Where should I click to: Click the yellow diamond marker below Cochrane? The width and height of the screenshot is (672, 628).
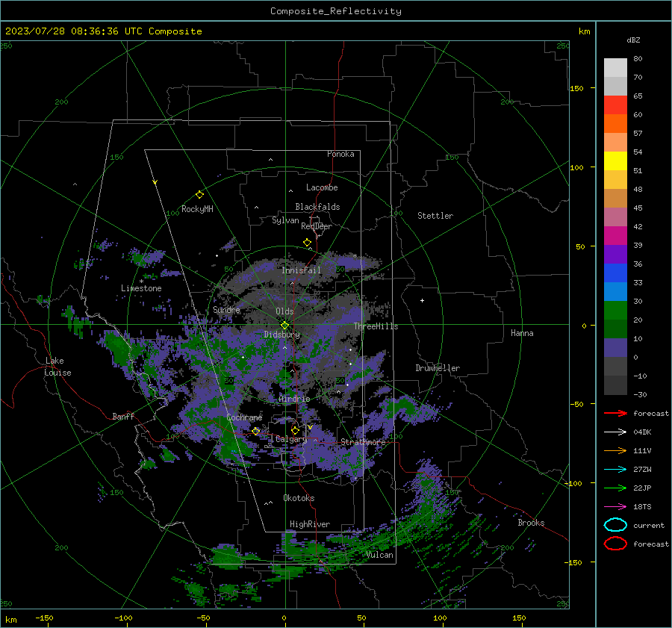[x=256, y=431]
